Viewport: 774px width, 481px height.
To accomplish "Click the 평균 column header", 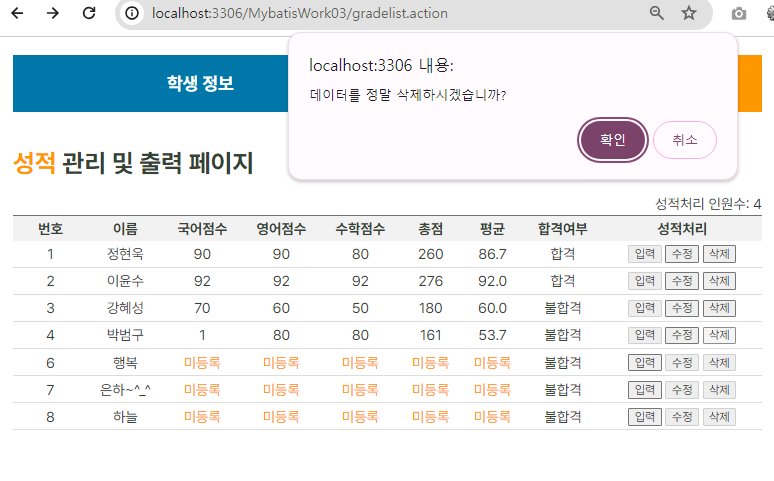I will tap(492, 229).
